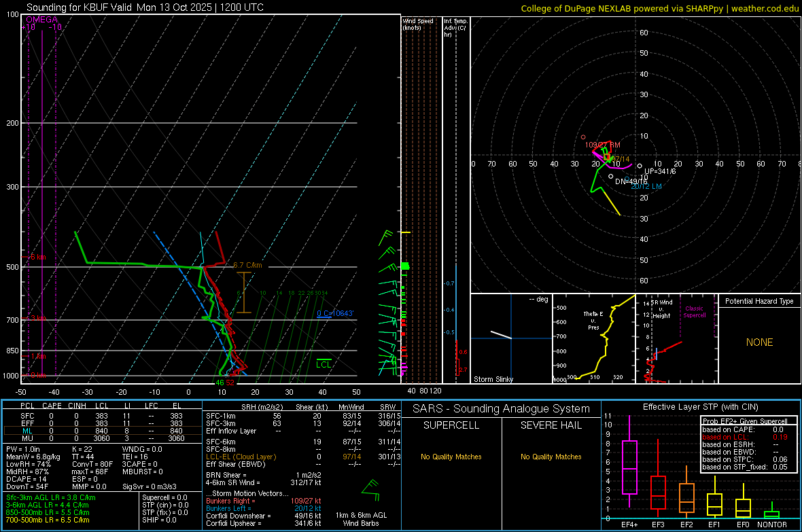Click the Prob EF2+ Given Supercell header
This screenshot has width=802, height=532.
coord(745,421)
